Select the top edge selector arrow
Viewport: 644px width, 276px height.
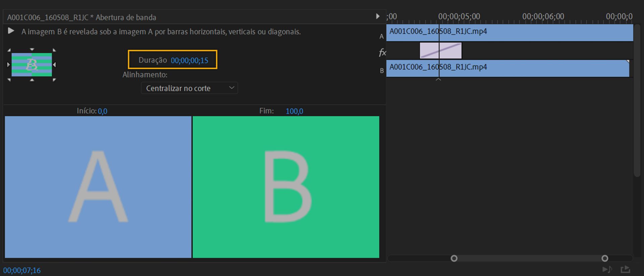pyautogui.click(x=32, y=49)
